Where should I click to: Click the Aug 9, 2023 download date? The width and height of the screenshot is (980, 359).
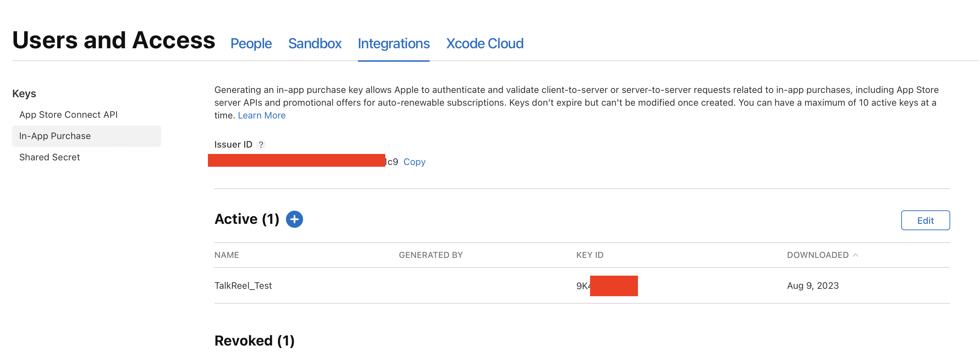[813, 286]
